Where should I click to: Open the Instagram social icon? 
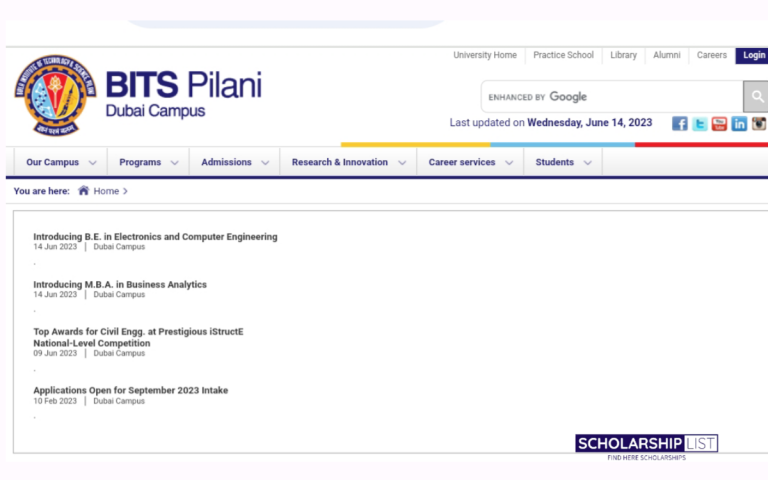coord(759,123)
